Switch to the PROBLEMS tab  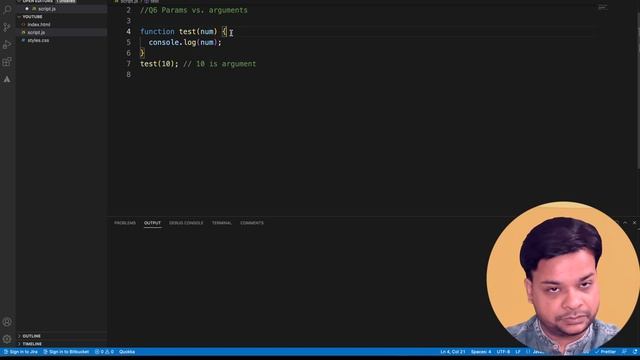coord(125,223)
